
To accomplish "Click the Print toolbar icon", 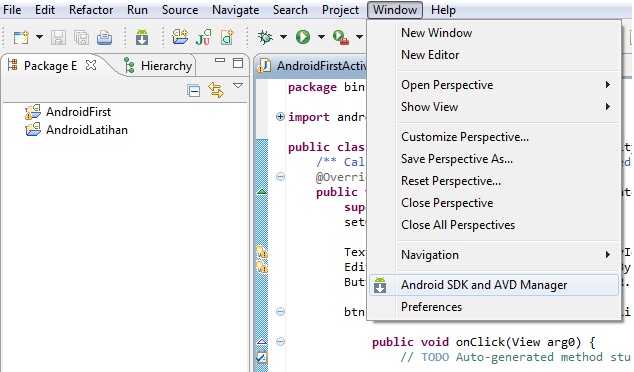I will 104,38.
